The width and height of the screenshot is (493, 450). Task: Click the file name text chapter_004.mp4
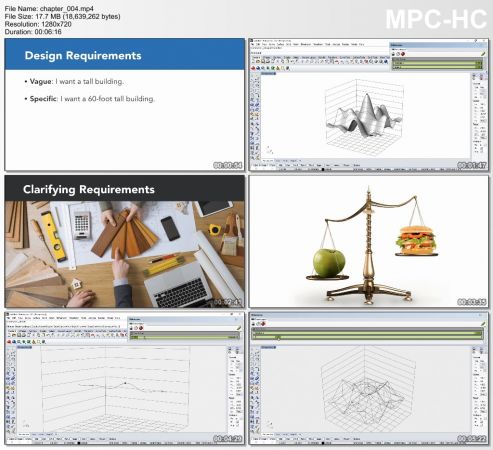point(67,9)
